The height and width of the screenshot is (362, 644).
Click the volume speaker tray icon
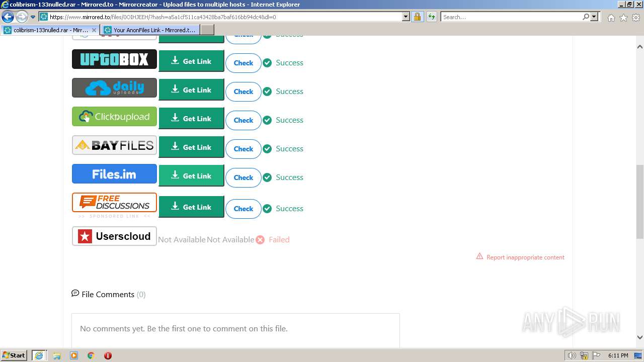click(x=572, y=355)
